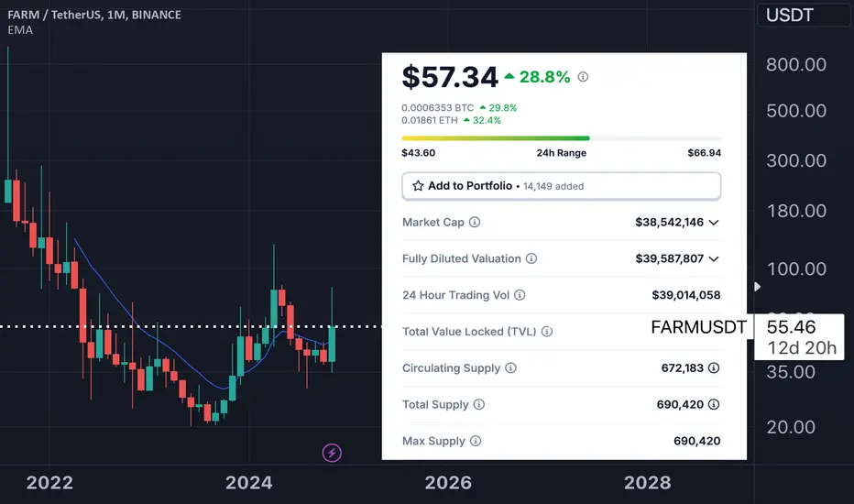The image size is (854, 504).
Task: Click the info icon next to Market Cap
Action: pos(475,223)
